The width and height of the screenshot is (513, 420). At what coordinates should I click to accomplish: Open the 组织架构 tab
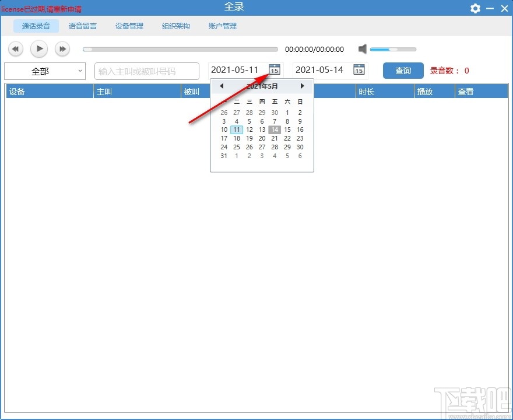coord(175,26)
